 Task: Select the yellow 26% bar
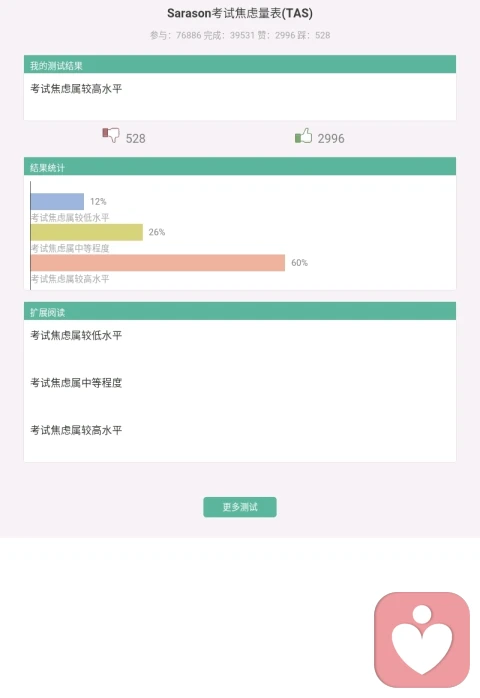(87, 232)
